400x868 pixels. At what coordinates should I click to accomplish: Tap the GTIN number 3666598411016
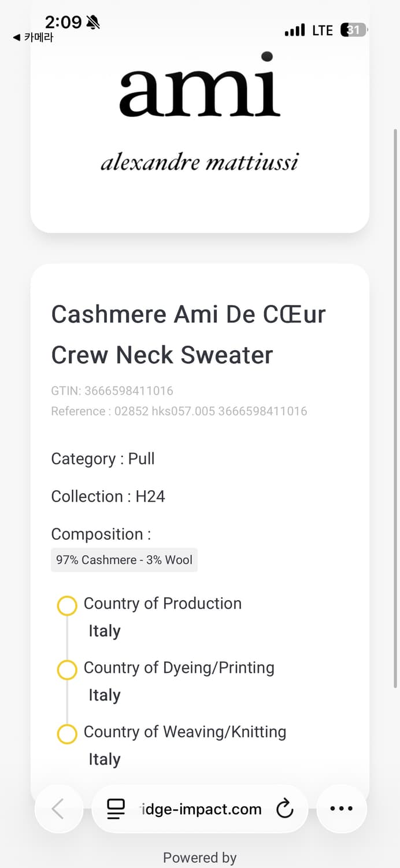click(x=128, y=391)
